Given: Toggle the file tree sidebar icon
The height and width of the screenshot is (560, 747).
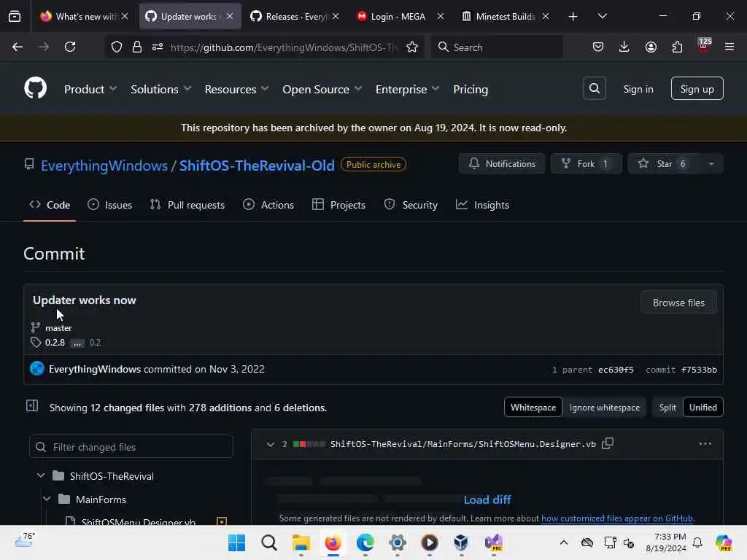Looking at the screenshot, I should click(x=32, y=405).
